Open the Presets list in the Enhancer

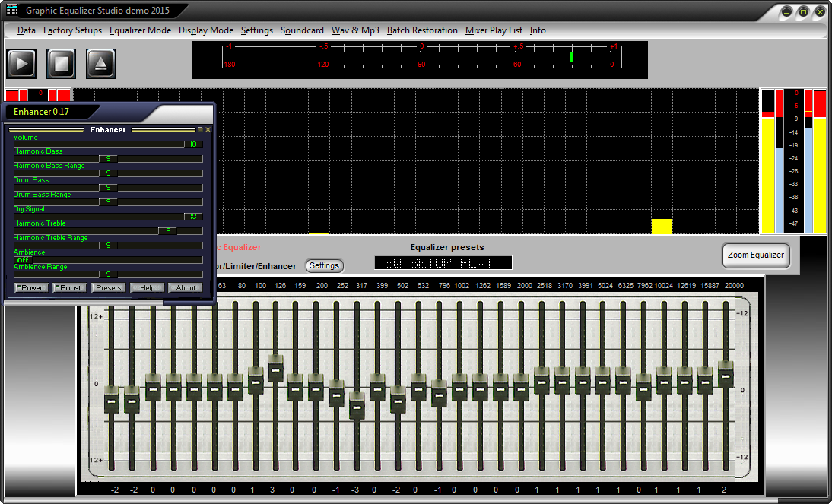pyautogui.click(x=108, y=287)
